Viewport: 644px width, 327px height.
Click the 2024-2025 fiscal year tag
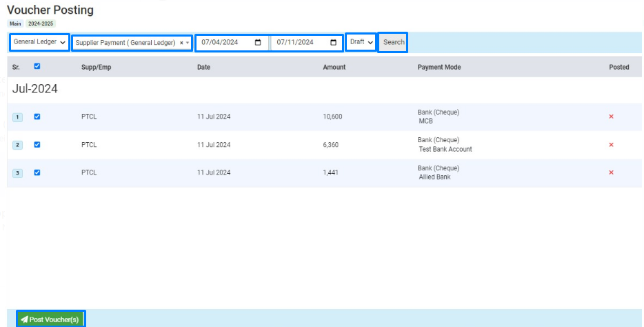(x=40, y=23)
